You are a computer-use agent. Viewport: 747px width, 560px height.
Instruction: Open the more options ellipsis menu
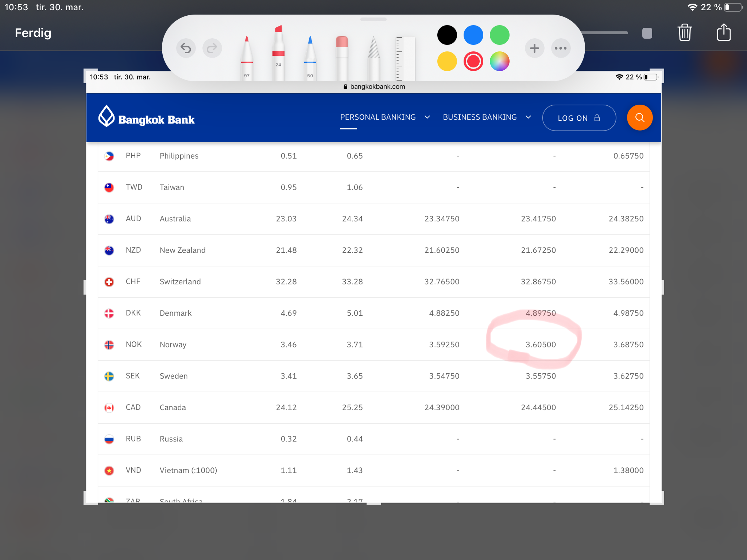[x=561, y=48]
